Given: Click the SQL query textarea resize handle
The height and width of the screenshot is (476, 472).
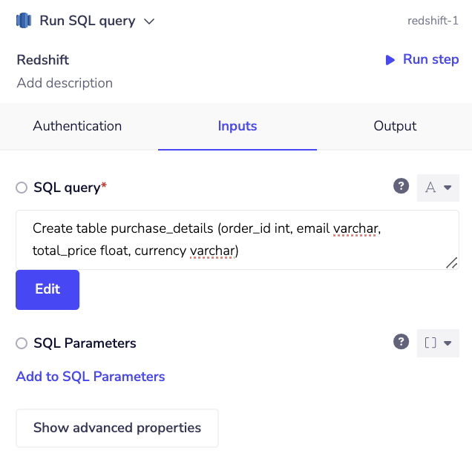Looking at the screenshot, I should click(451, 262).
